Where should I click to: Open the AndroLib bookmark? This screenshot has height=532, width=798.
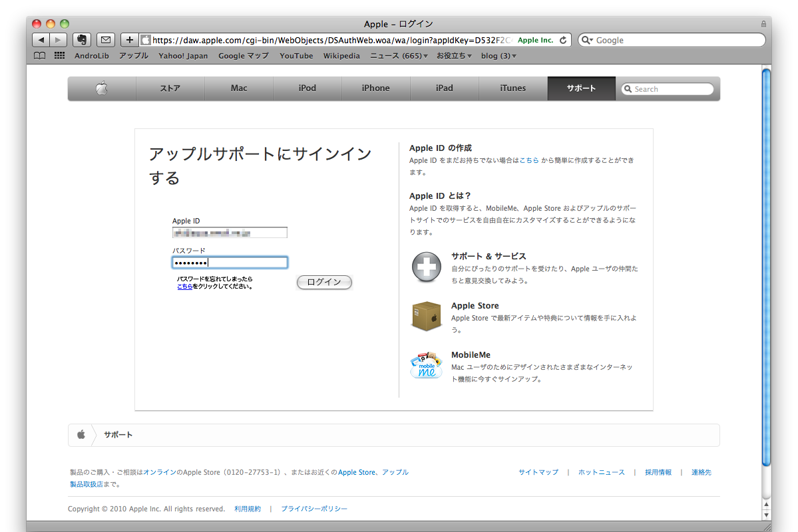pyautogui.click(x=92, y=55)
